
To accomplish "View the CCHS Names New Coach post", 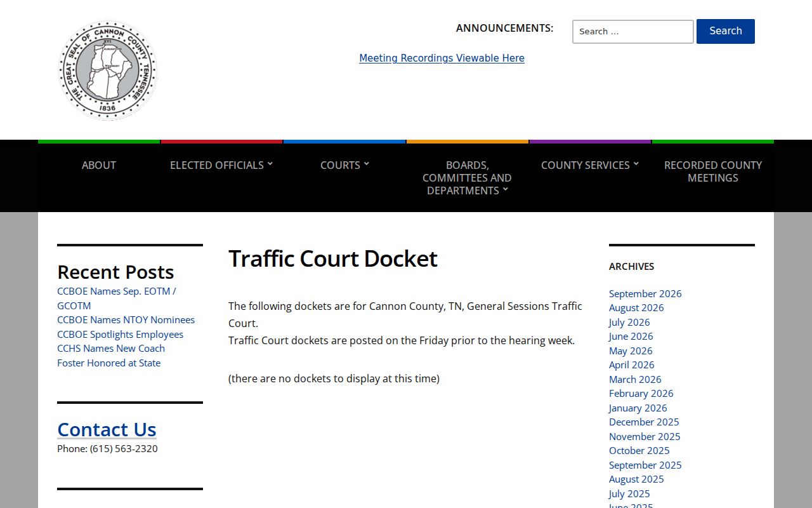I will [111, 349].
